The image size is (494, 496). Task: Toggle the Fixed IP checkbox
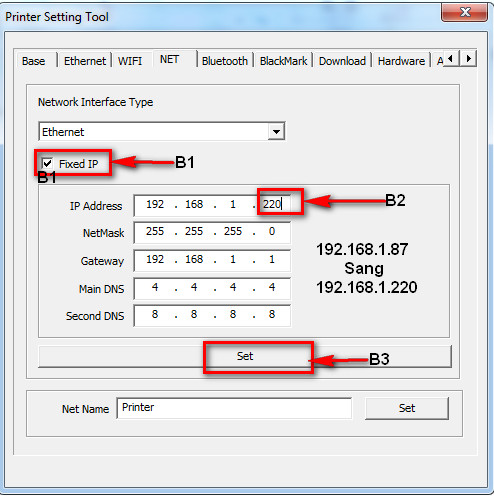click(x=47, y=163)
